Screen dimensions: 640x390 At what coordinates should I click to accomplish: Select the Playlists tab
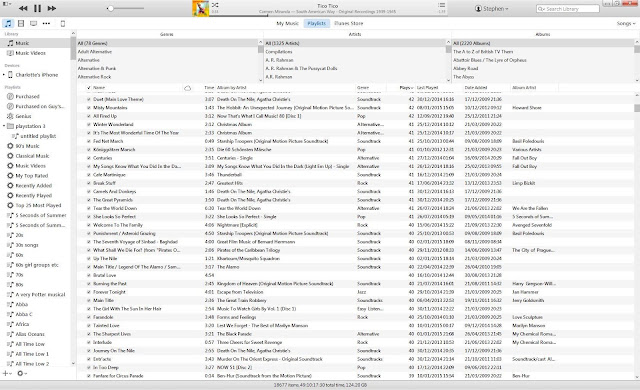point(316,23)
